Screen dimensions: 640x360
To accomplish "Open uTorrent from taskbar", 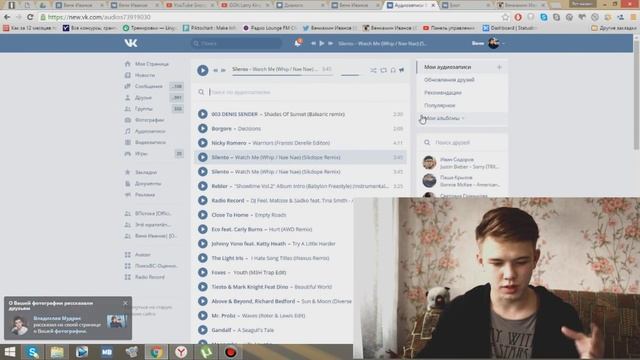I will [206, 352].
